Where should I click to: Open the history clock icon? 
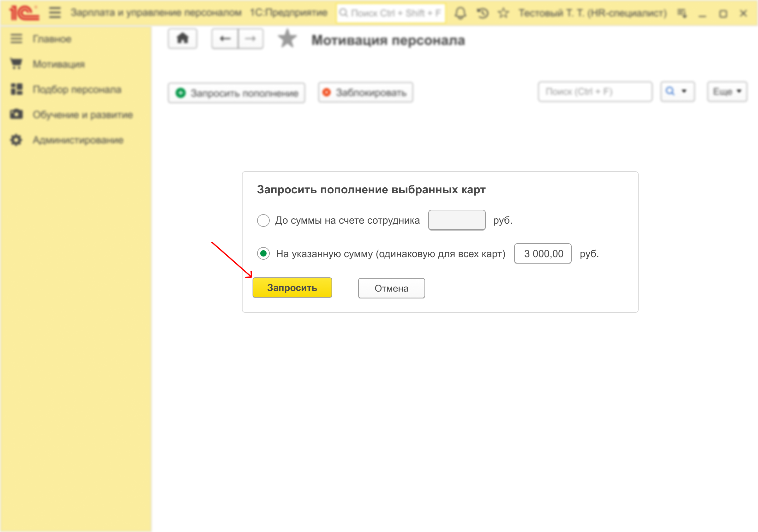click(482, 13)
